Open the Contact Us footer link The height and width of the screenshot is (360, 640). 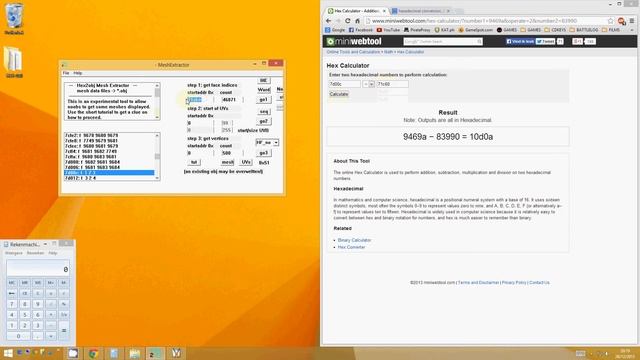[539, 282]
